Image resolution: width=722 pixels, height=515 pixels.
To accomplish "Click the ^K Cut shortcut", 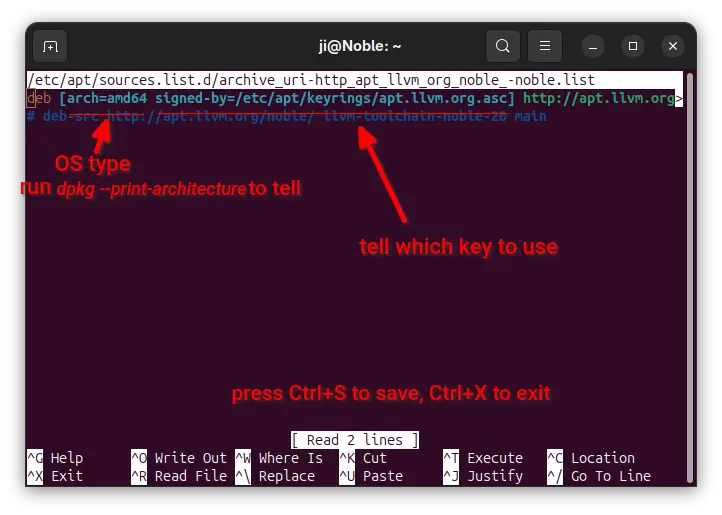I will coord(363,458).
